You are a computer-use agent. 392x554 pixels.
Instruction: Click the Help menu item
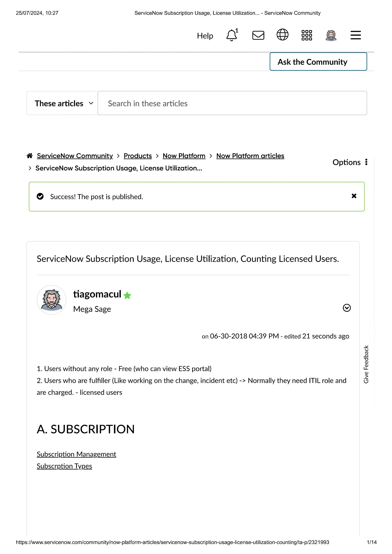(205, 36)
